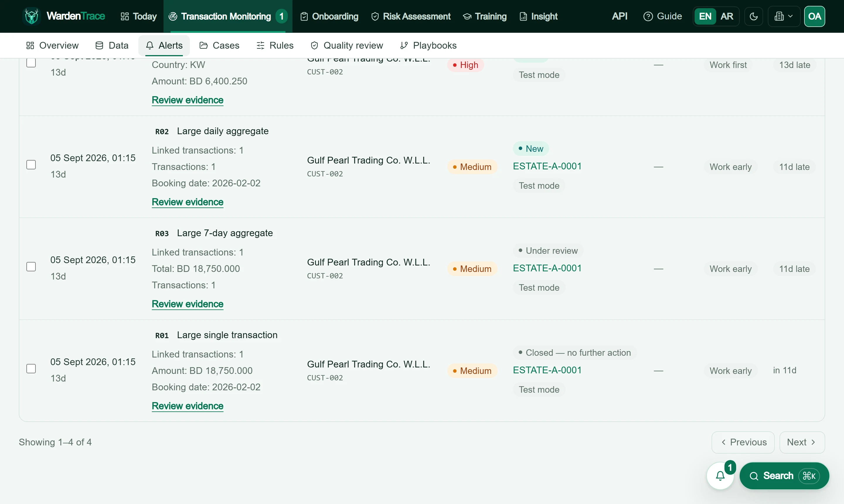Go to the Previous page
Viewport: 844px width, 504px height.
point(743,442)
